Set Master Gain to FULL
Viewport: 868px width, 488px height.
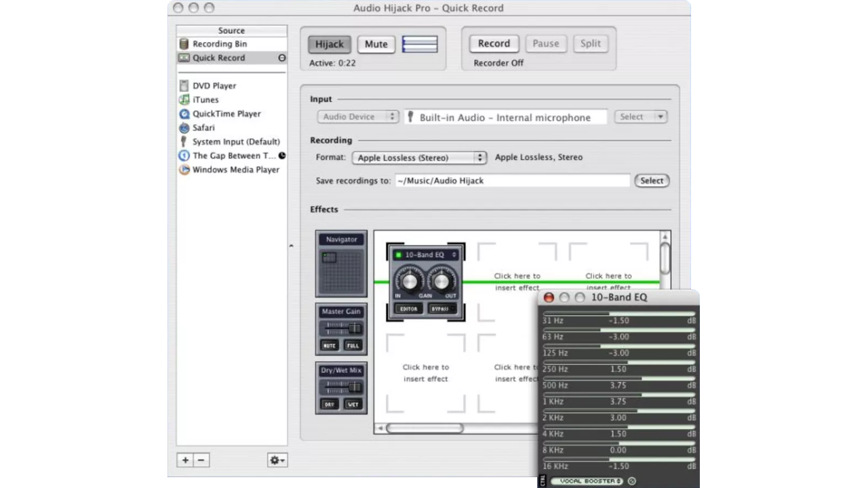click(353, 346)
